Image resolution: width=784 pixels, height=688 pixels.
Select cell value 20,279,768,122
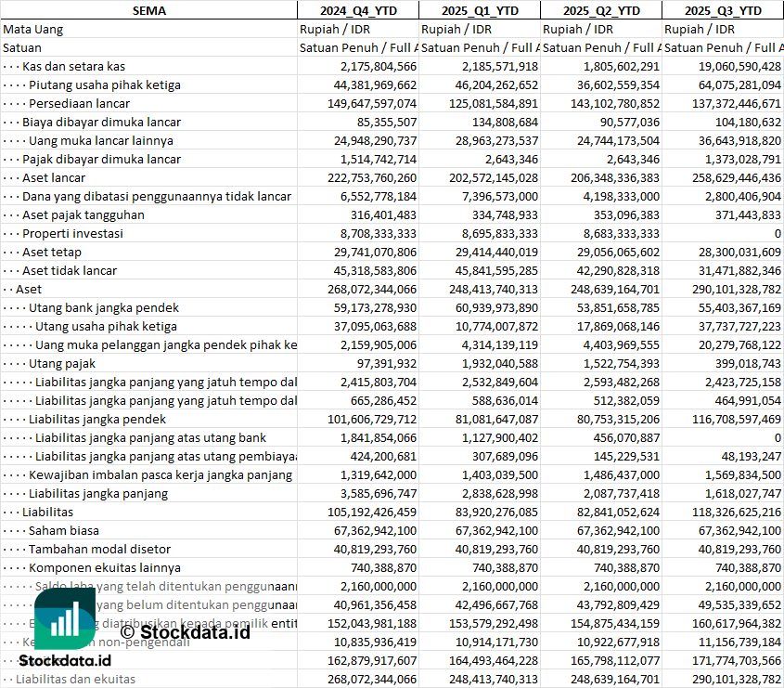coord(739,344)
